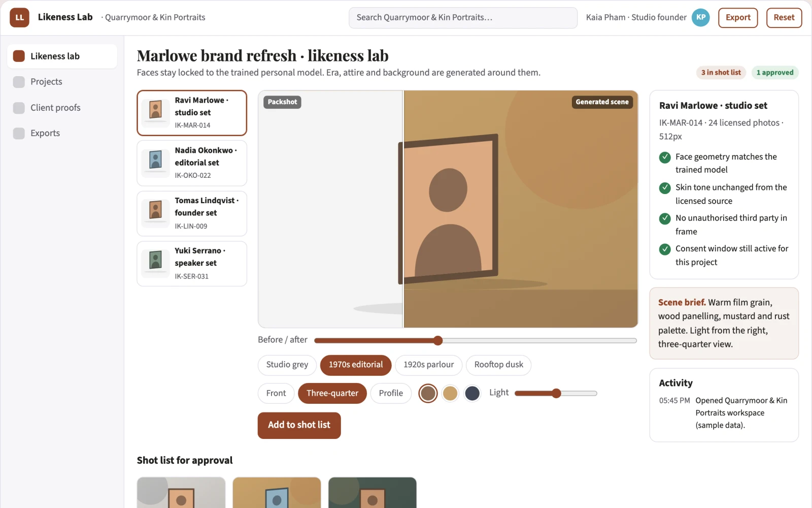Screen dimensions: 812x508
Task: Click Add to shot list
Action: pos(299,425)
